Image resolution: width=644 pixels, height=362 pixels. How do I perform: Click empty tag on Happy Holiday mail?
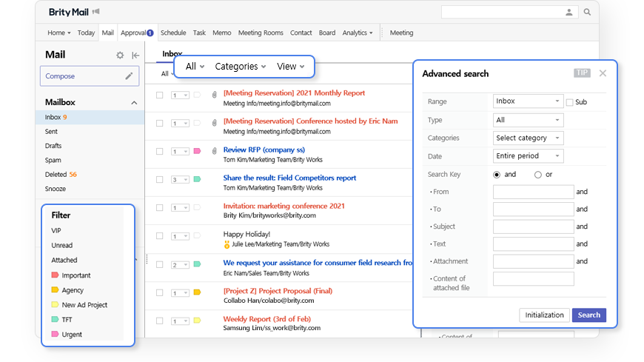(197, 235)
